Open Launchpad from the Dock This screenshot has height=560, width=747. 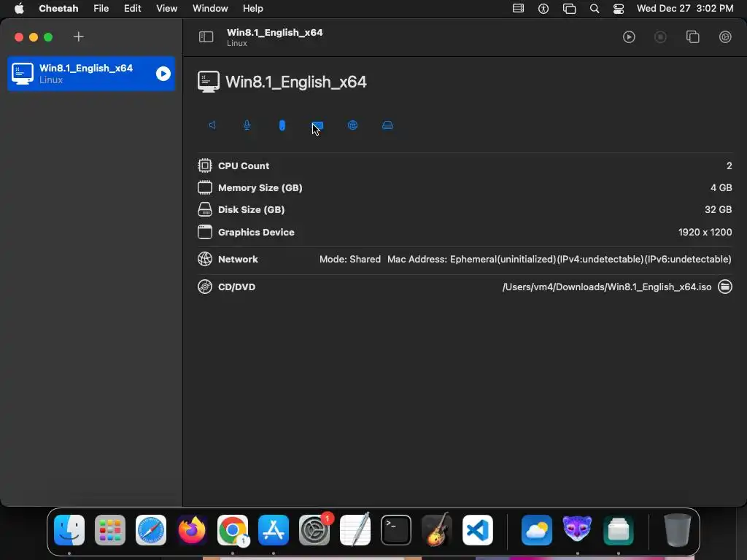110,530
